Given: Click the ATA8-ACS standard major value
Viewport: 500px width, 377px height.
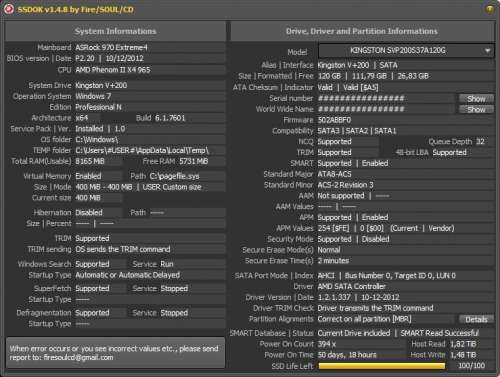Looking at the screenshot, I should click(x=334, y=174).
